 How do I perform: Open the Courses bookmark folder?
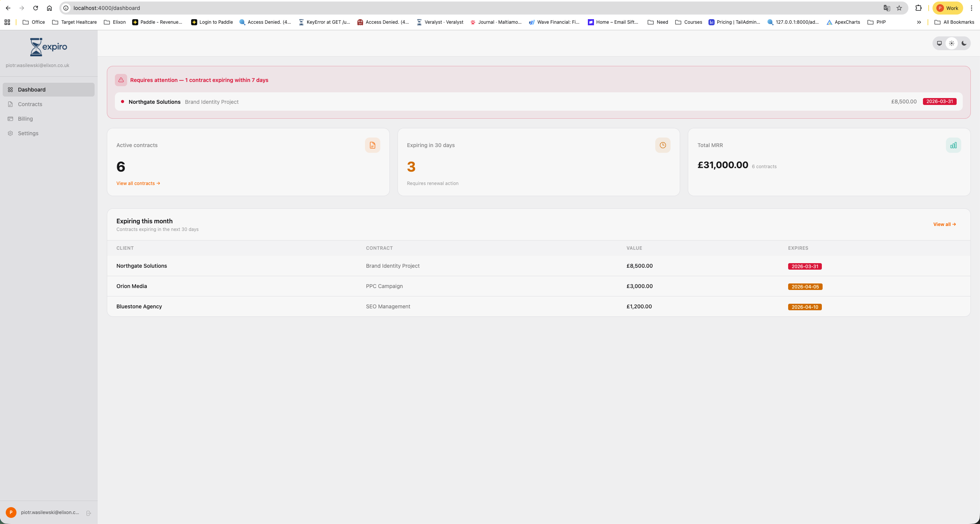pos(689,22)
